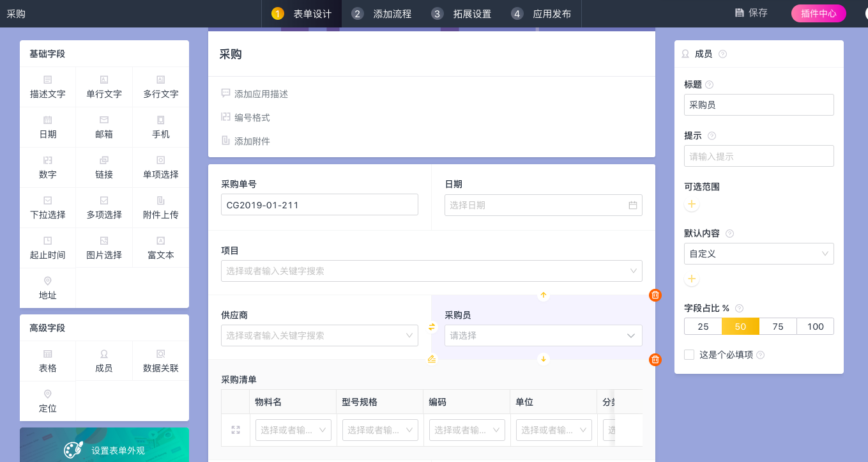Swap the 供应商 and 采购员 field positions

click(x=432, y=327)
